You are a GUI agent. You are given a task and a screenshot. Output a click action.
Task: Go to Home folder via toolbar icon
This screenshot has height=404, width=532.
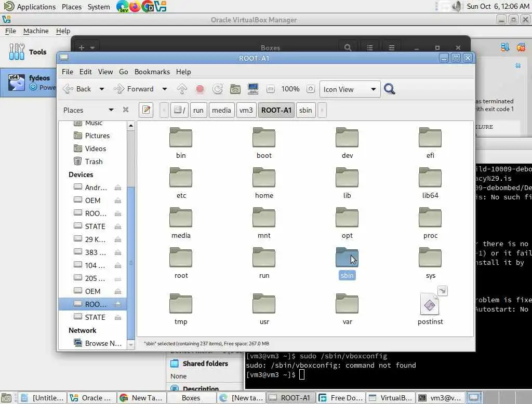coord(235,89)
